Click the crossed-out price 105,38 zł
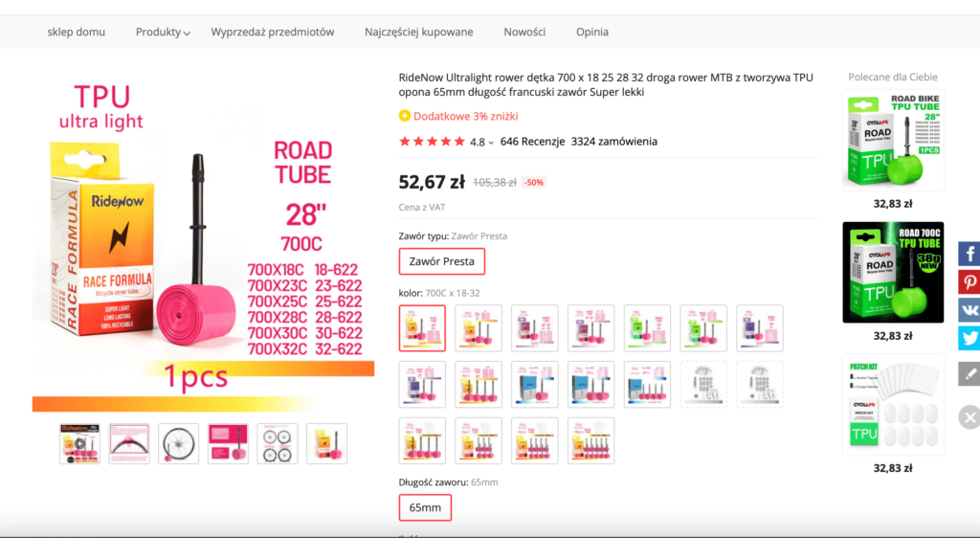Screen dimensions: 980x538 pyautogui.click(x=495, y=183)
